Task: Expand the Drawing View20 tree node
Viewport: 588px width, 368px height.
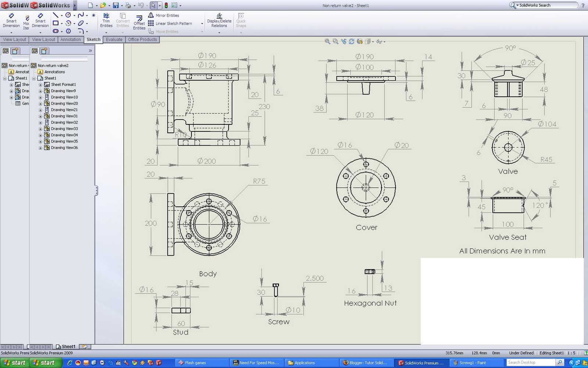Action: click(x=40, y=103)
